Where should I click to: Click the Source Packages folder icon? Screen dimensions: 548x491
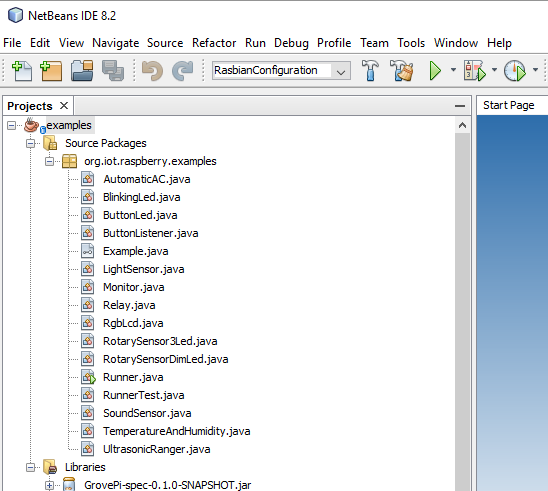pyautogui.click(x=50, y=143)
